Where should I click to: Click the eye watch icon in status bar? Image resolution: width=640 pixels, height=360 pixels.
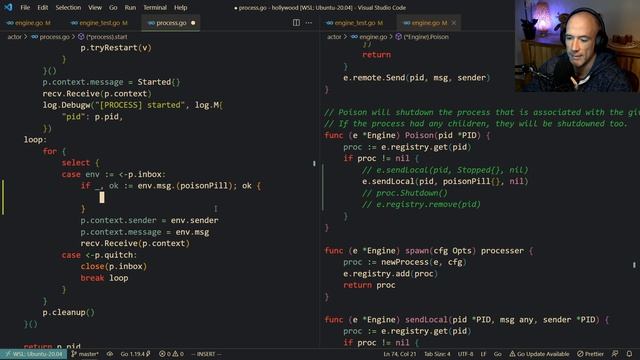coord(110,354)
